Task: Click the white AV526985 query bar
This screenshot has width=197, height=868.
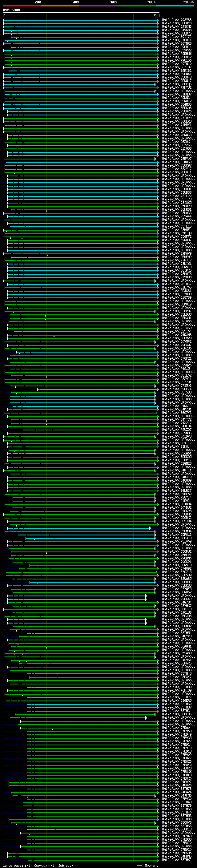Action: point(81,12)
